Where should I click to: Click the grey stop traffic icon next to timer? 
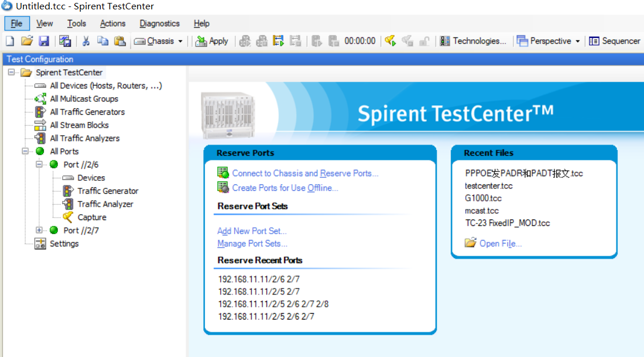295,41
